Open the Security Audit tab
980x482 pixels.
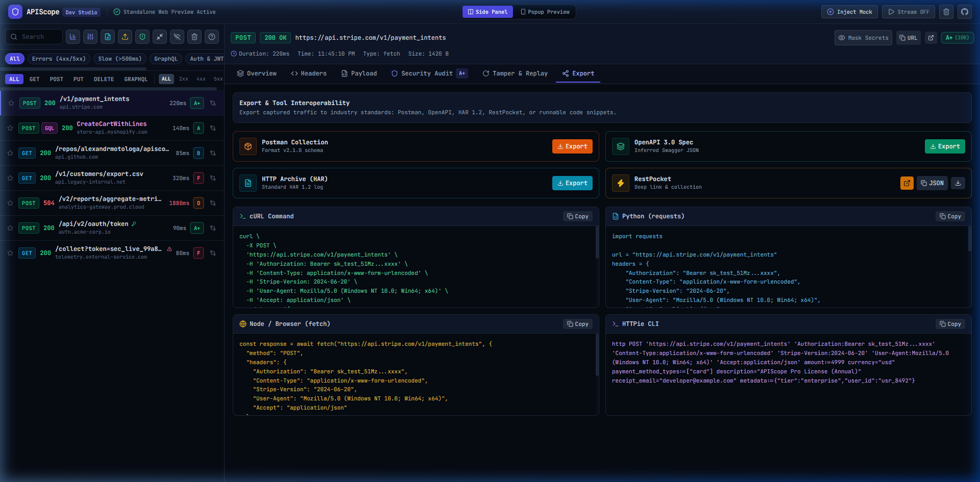(429, 73)
